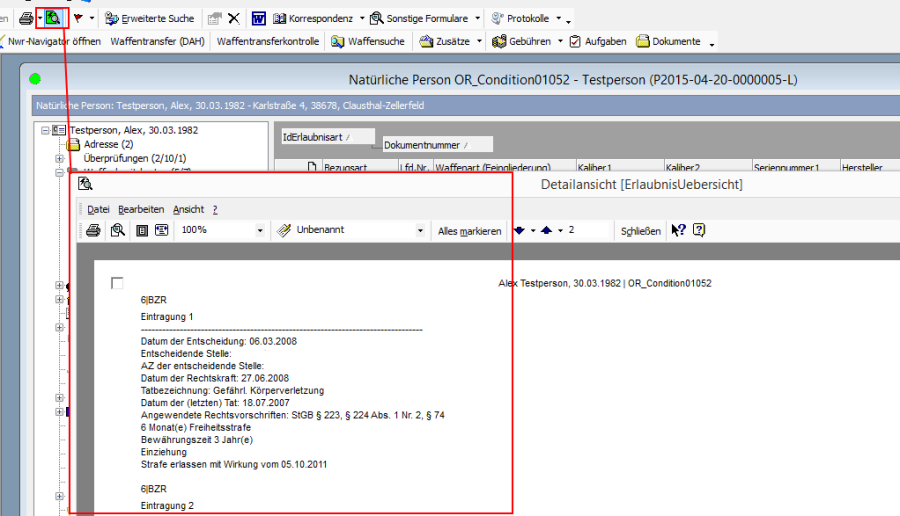Click the Alles markieren button
900x516 pixels.
[469, 231]
